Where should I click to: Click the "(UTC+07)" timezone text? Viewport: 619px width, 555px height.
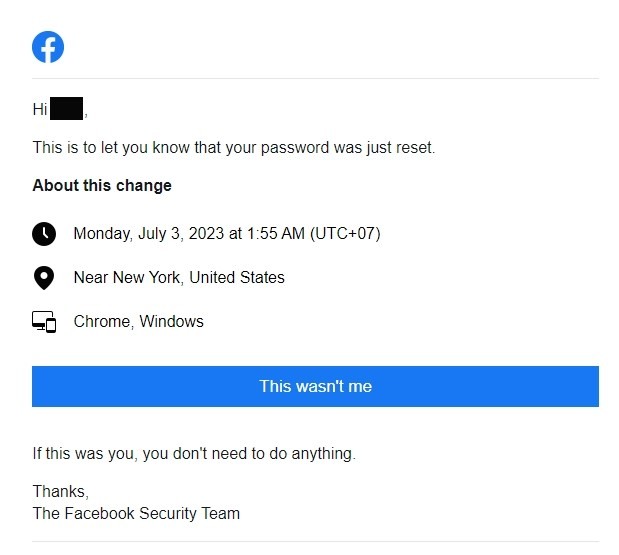point(345,234)
